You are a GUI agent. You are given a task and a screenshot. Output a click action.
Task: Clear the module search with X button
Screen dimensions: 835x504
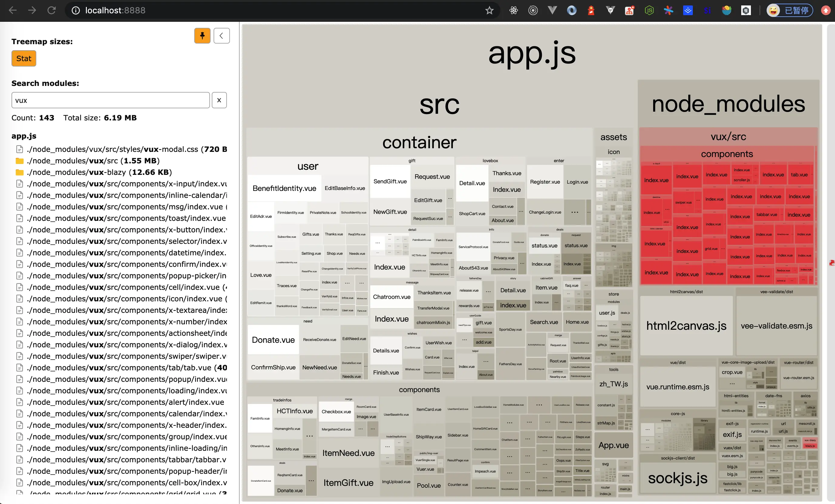219,100
